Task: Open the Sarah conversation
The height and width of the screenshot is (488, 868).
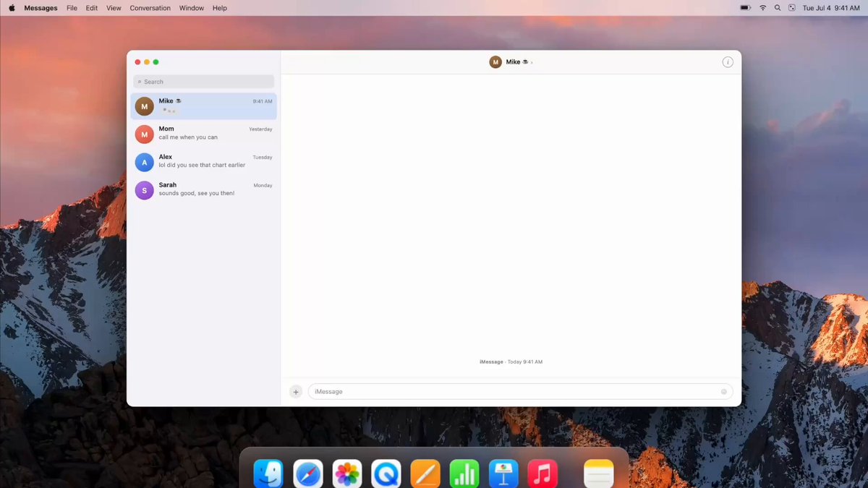Action: point(204,190)
